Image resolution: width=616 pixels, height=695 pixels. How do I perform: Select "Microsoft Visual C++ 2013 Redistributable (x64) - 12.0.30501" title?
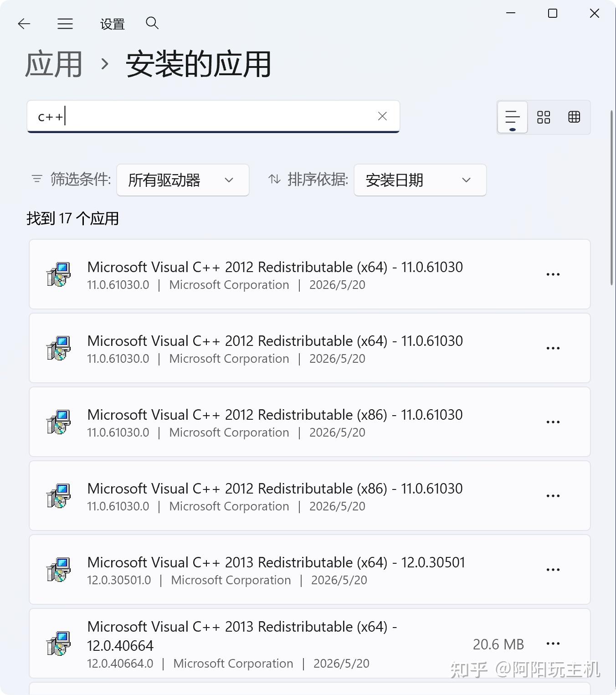pyautogui.click(x=276, y=562)
